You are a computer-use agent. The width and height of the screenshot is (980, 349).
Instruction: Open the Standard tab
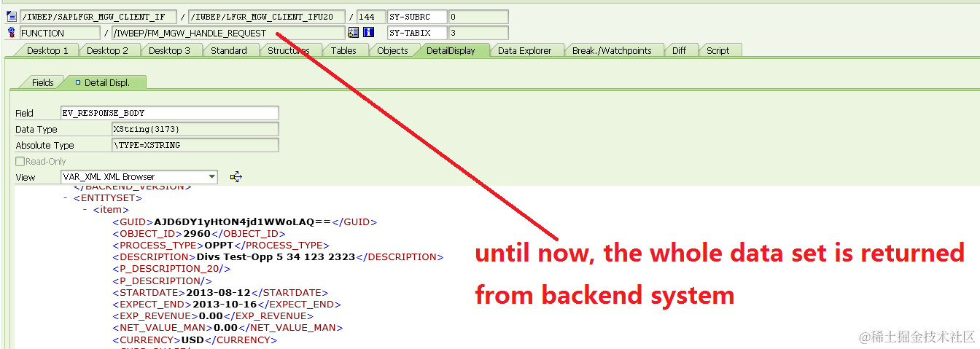tap(229, 50)
